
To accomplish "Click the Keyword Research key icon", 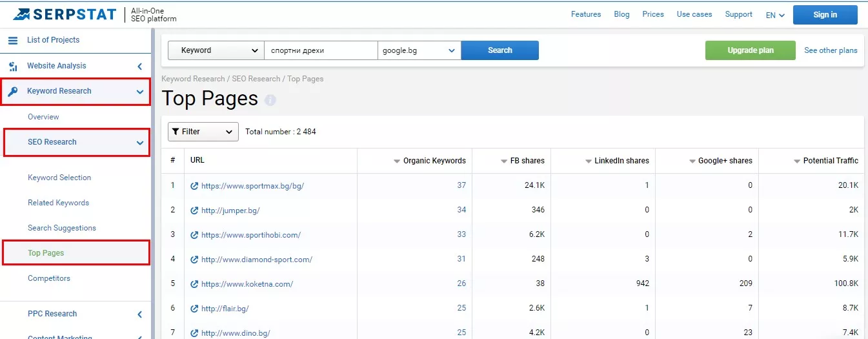I will pyautogui.click(x=13, y=91).
